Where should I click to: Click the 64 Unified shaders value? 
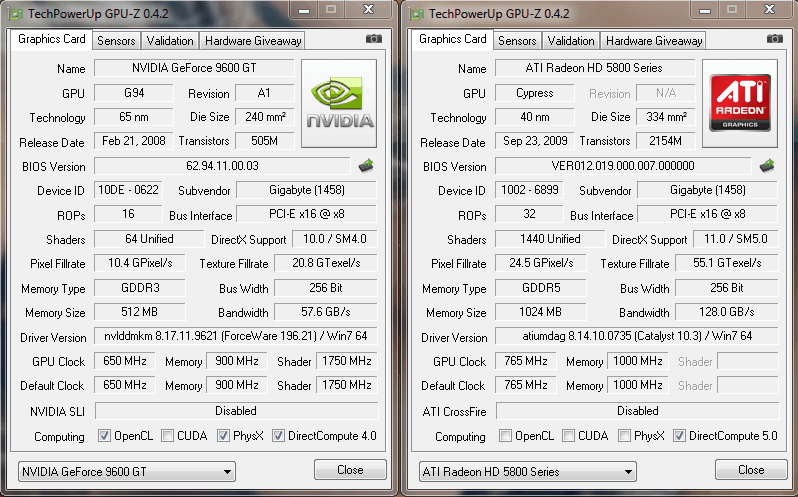click(149, 239)
